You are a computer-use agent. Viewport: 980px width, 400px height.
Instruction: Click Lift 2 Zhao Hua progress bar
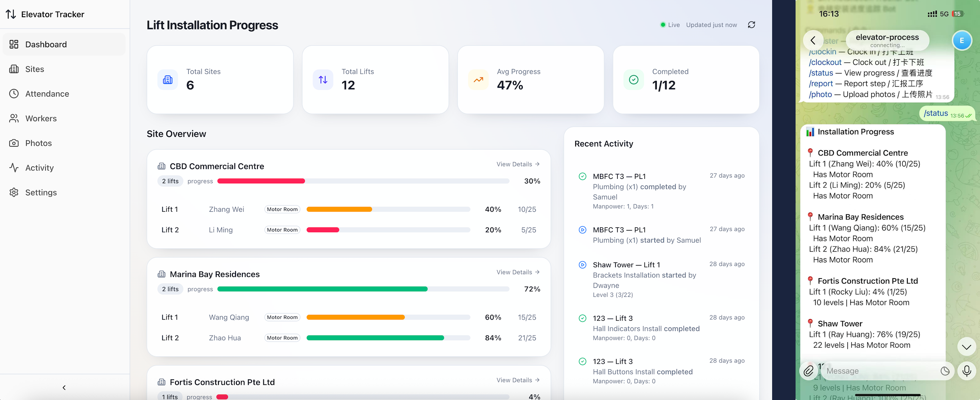(388, 337)
